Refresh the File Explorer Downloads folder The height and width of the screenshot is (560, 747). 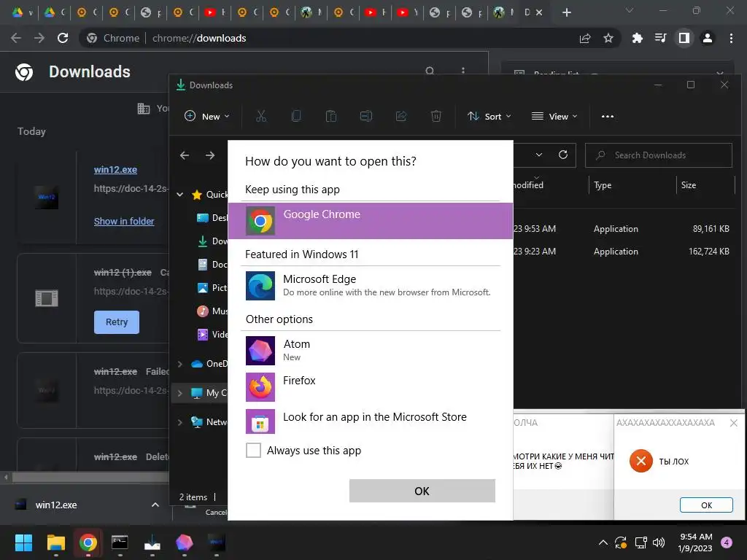tap(563, 155)
